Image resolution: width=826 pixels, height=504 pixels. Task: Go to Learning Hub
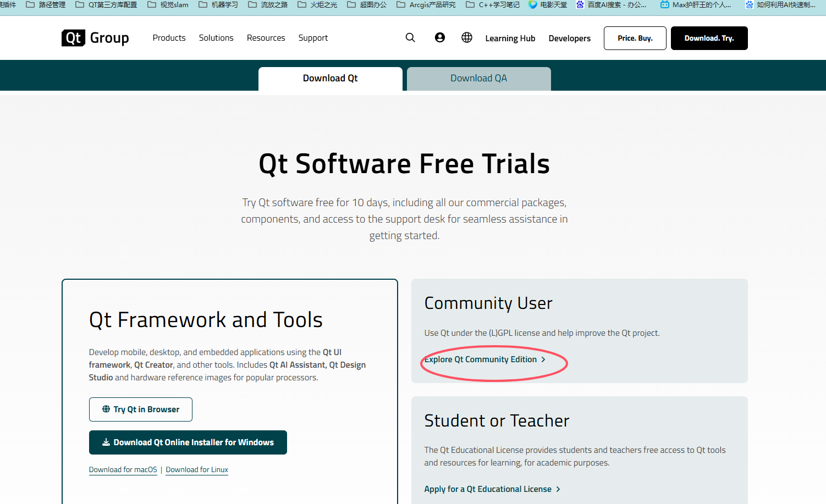(x=510, y=38)
